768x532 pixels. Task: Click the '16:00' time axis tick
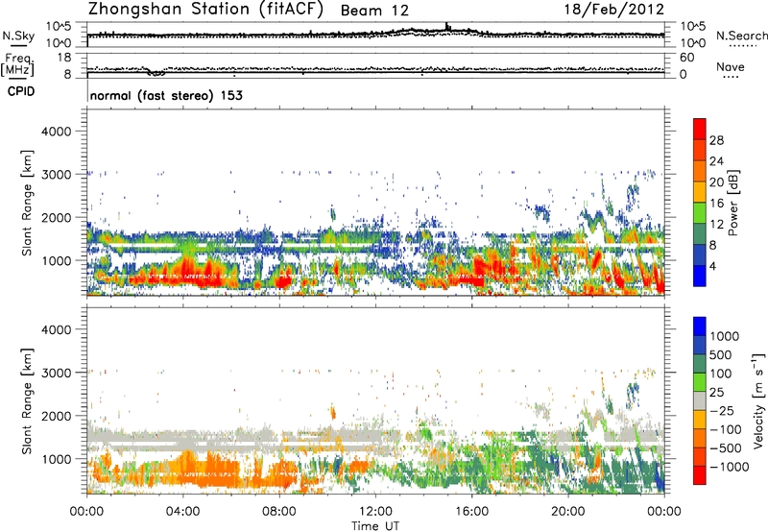(x=471, y=512)
